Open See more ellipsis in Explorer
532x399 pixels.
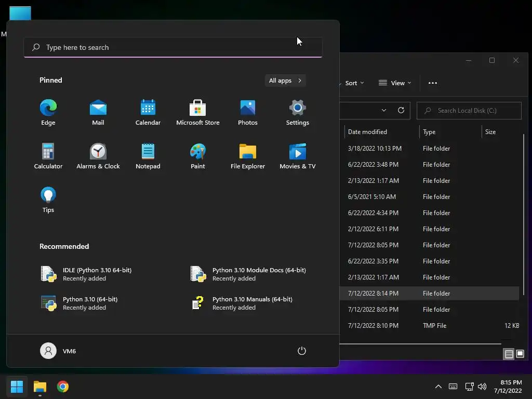[x=433, y=83]
